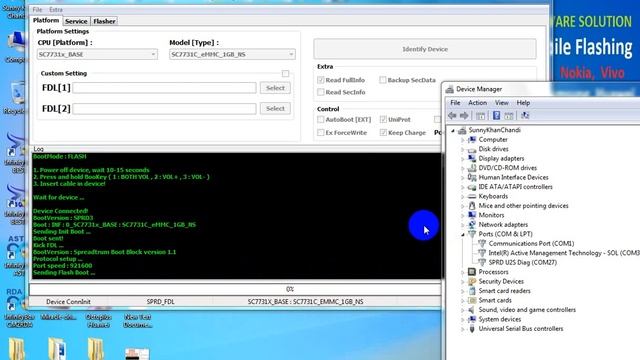Toggle the Keep Charge checkbox
640x360 pixels.
383,133
